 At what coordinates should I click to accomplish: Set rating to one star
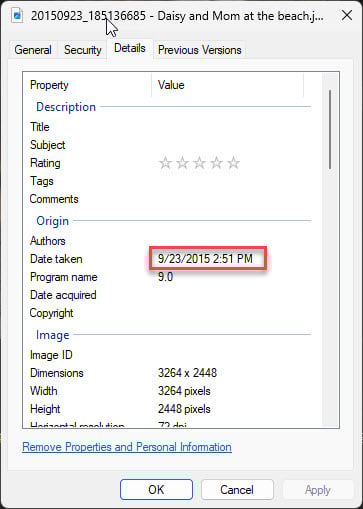165,163
